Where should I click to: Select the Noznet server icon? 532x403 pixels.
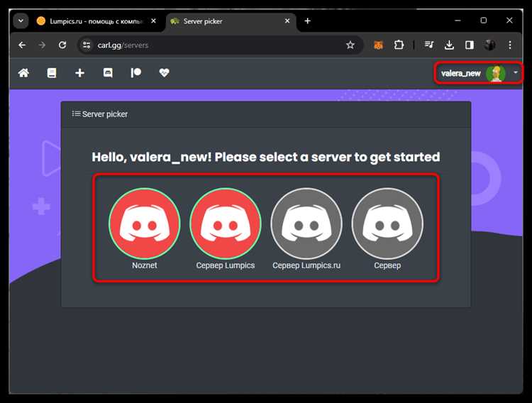coord(145,223)
